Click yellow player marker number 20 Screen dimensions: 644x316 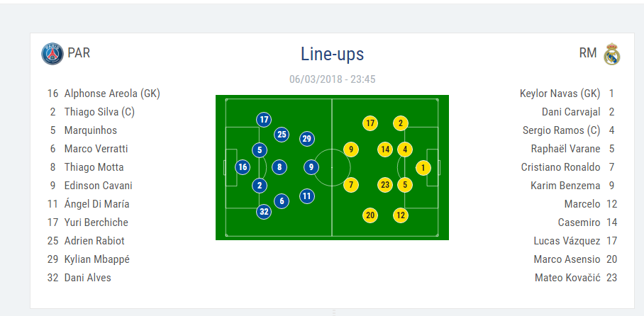point(370,215)
